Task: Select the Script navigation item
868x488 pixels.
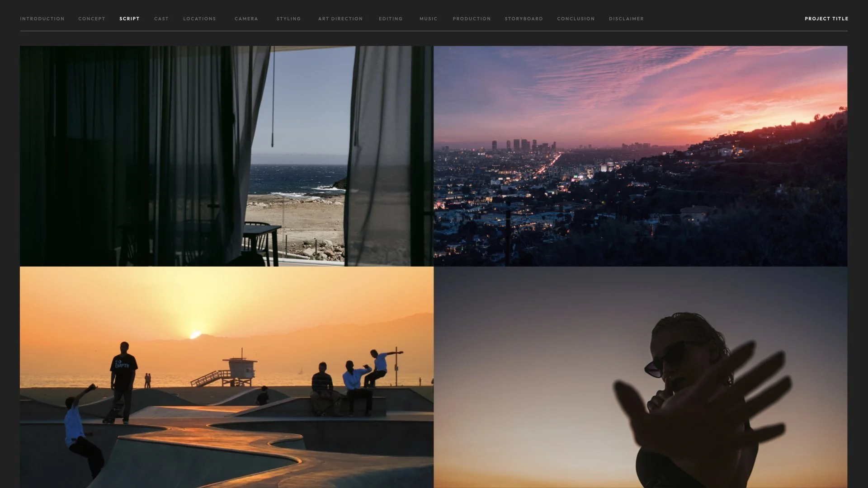Action: (129, 19)
